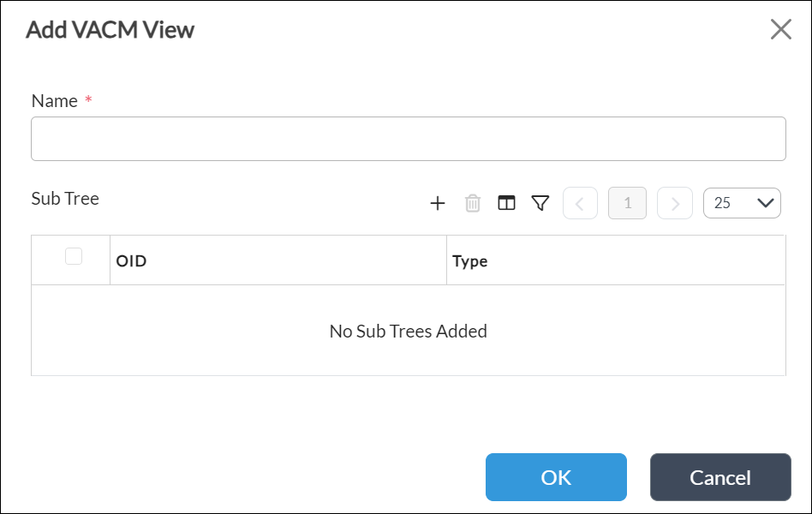The image size is (812, 514).
Task: Expand the page size selector chevron
Action: pyautogui.click(x=766, y=203)
